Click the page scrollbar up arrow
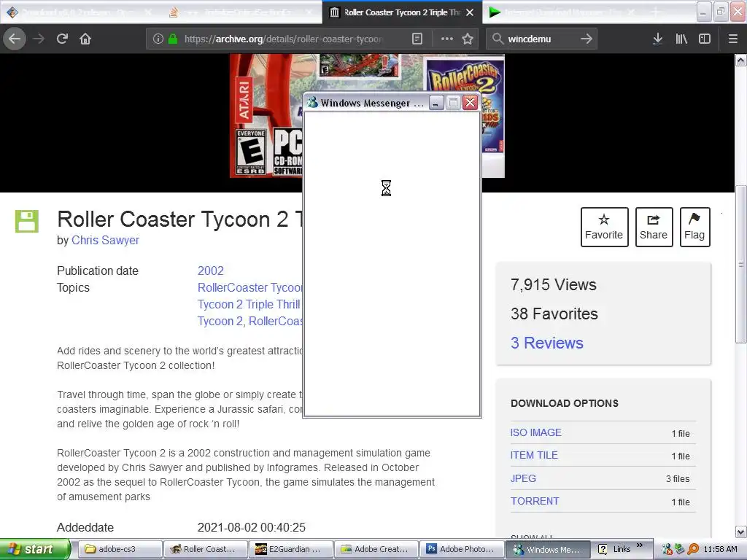This screenshot has width=747, height=560. click(741, 60)
